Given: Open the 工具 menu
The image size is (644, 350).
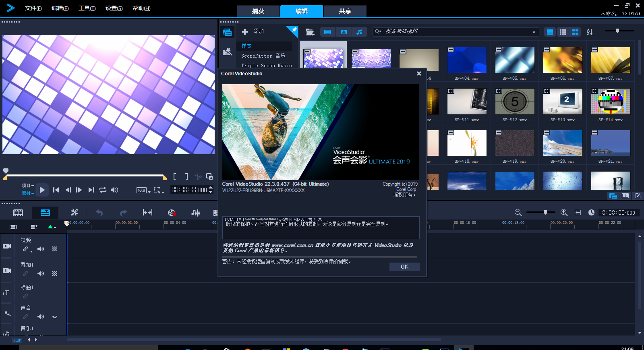Looking at the screenshot, I should click(x=87, y=8).
